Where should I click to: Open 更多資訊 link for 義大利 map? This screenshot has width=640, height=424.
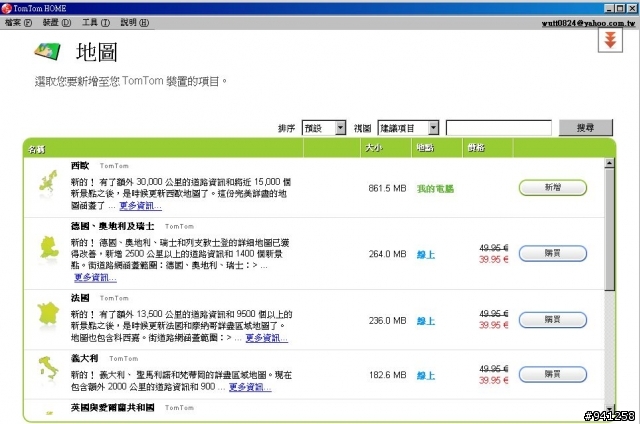pos(250,387)
